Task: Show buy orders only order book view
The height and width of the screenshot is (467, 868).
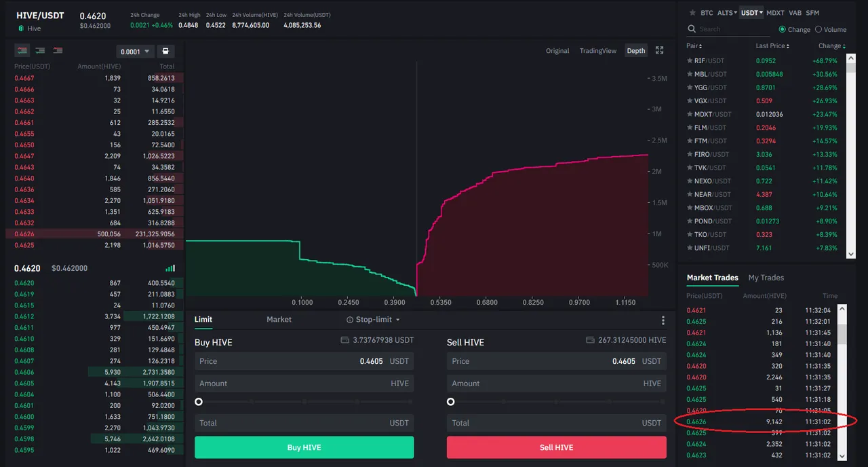Action: click(x=40, y=51)
